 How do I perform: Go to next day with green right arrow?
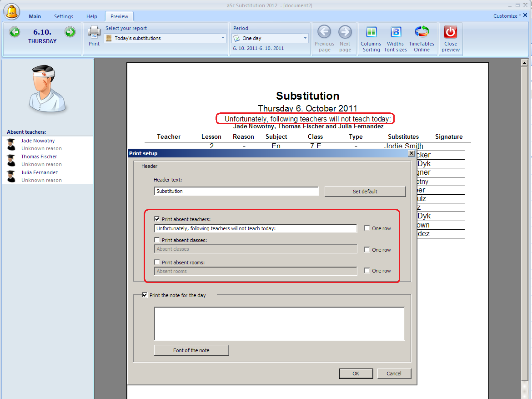pos(70,32)
